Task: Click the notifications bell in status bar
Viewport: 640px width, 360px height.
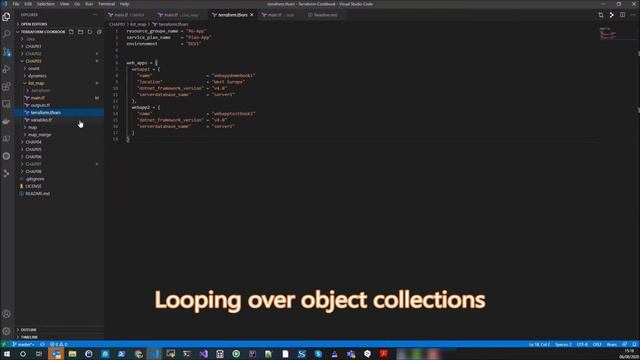Action: coord(634,344)
